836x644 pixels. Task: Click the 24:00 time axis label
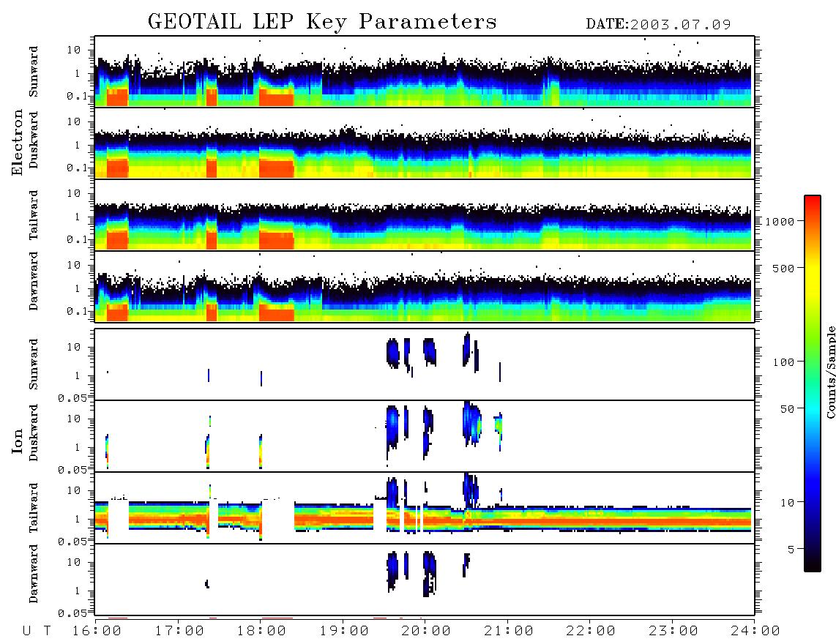pos(755,631)
